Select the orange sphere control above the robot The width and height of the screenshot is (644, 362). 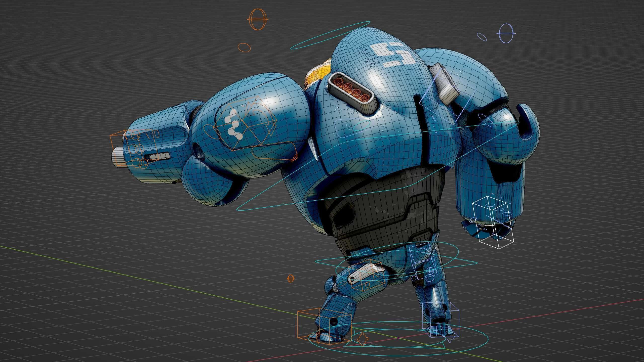[x=258, y=19]
